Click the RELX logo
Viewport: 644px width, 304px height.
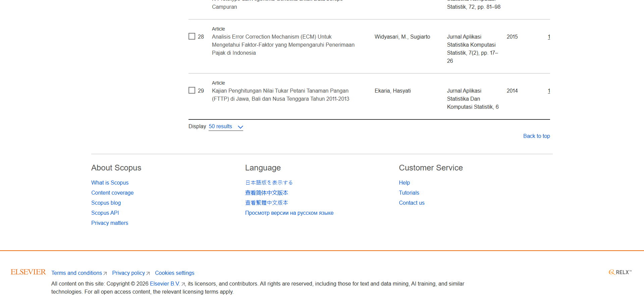coord(620,272)
